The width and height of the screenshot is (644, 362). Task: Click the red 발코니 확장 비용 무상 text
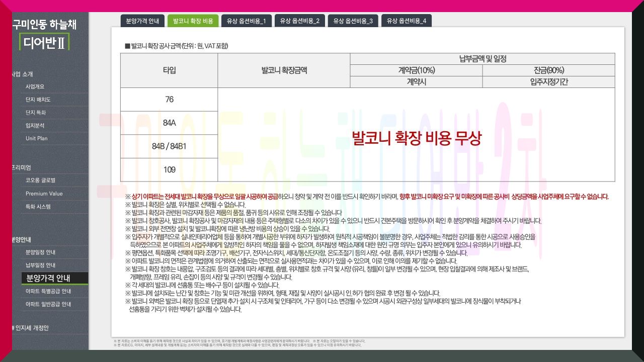(416, 138)
